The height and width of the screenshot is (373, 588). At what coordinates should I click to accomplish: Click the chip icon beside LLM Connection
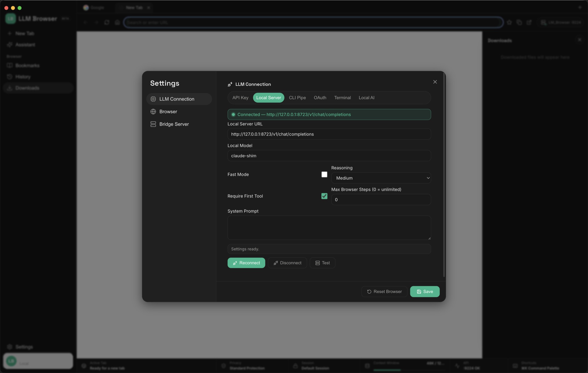coord(153,99)
